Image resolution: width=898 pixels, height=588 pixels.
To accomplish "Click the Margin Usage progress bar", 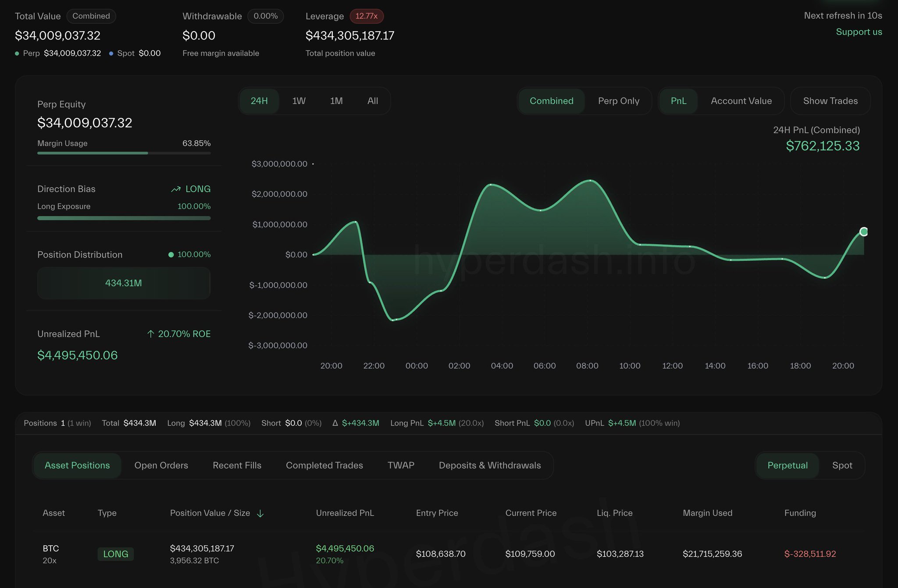I will [x=124, y=153].
